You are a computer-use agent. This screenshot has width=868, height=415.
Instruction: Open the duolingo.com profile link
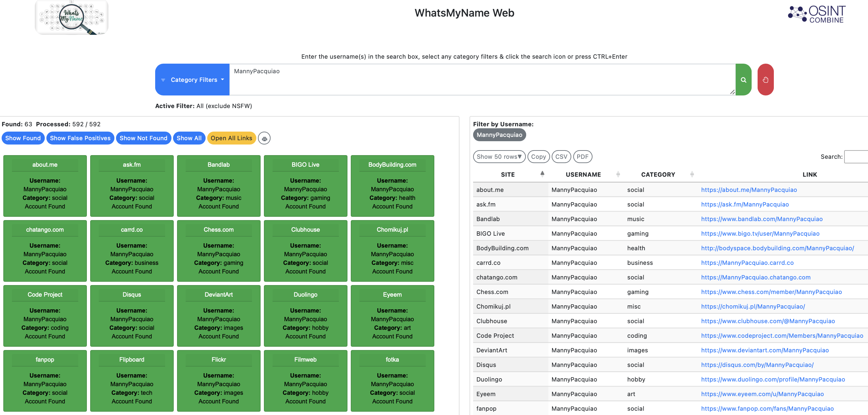pos(773,380)
